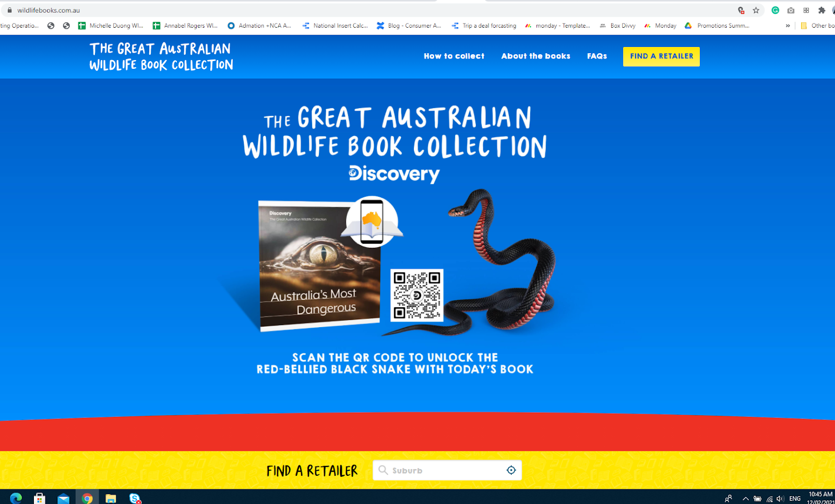The height and width of the screenshot is (504, 835).
Task: Go to About the books page
Action: click(535, 56)
